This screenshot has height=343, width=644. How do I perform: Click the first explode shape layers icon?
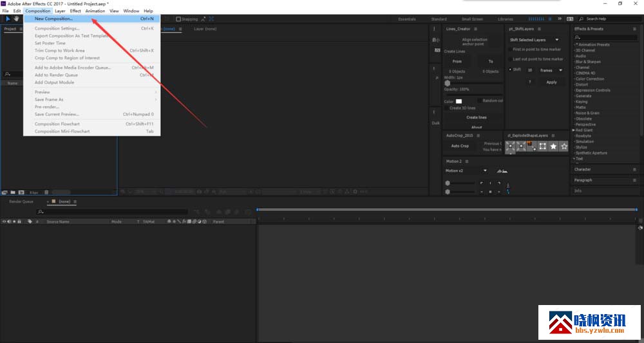[x=510, y=147]
